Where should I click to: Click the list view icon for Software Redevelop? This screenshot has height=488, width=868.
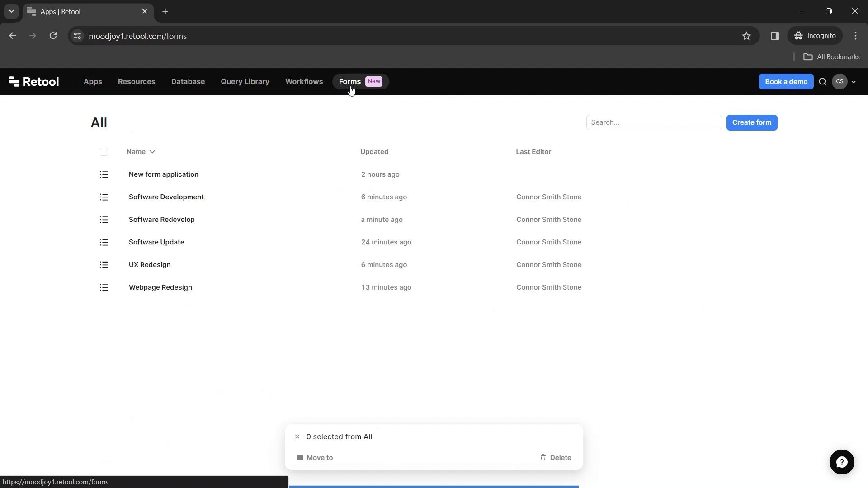[x=104, y=219]
